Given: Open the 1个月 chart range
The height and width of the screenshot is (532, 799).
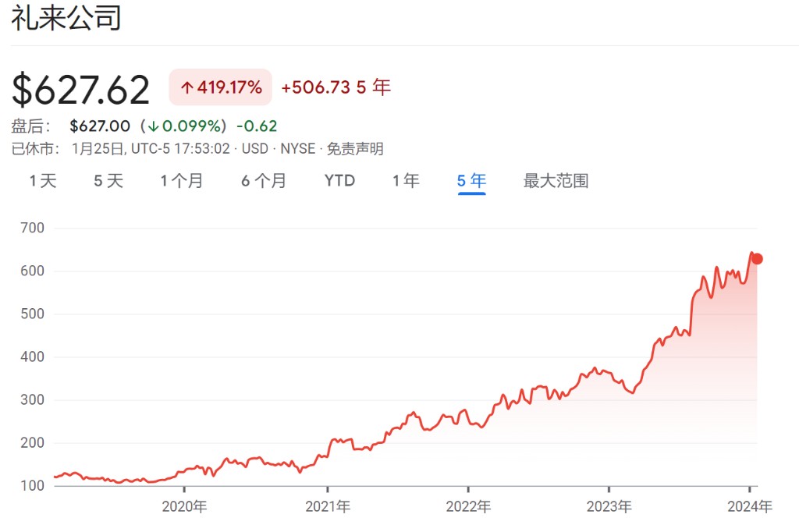Looking at the screenshot, I should 182,181.
